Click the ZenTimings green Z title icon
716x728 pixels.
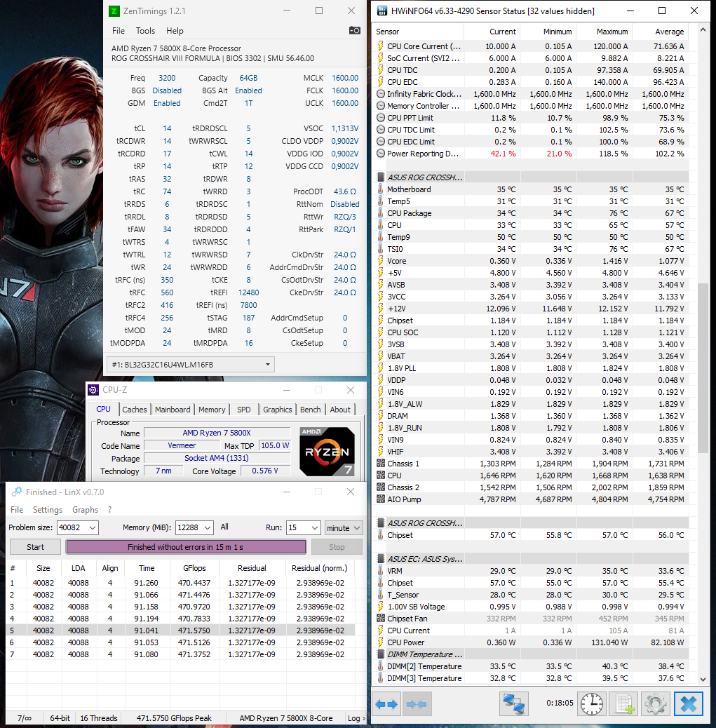(x=114, y=11)
